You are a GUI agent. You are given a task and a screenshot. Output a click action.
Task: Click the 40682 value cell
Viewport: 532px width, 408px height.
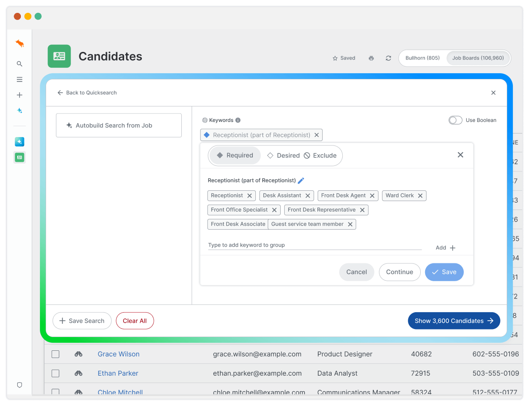(421, 354)
